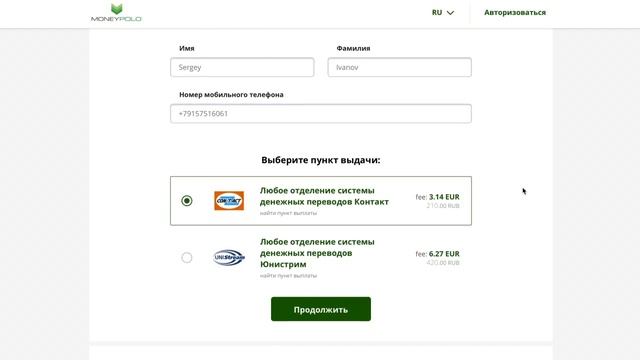Focus the Имя input field
640x360 pixels.
coord(242,67)
